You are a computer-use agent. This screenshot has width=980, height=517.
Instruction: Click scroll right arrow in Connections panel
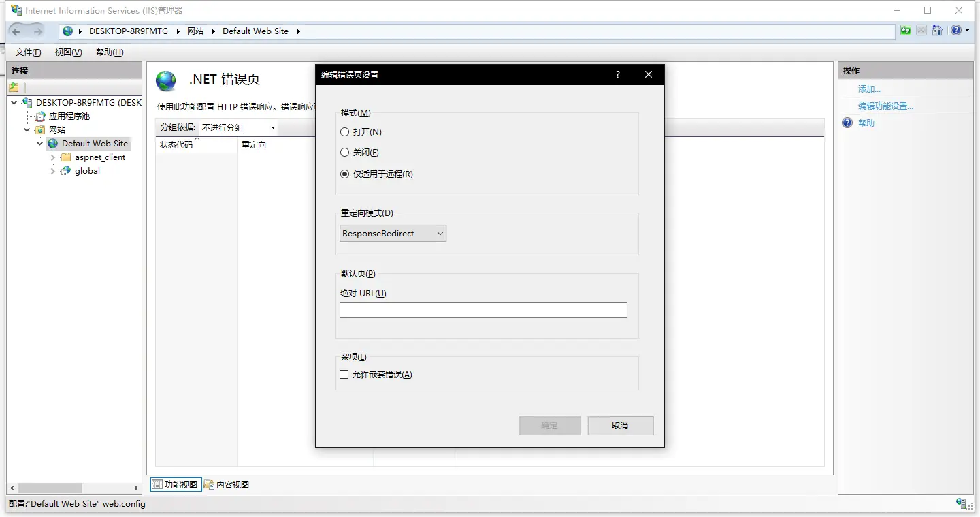[136, 488]
